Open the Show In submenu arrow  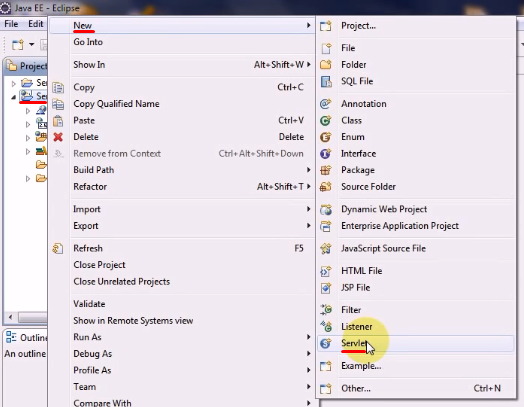309,64
